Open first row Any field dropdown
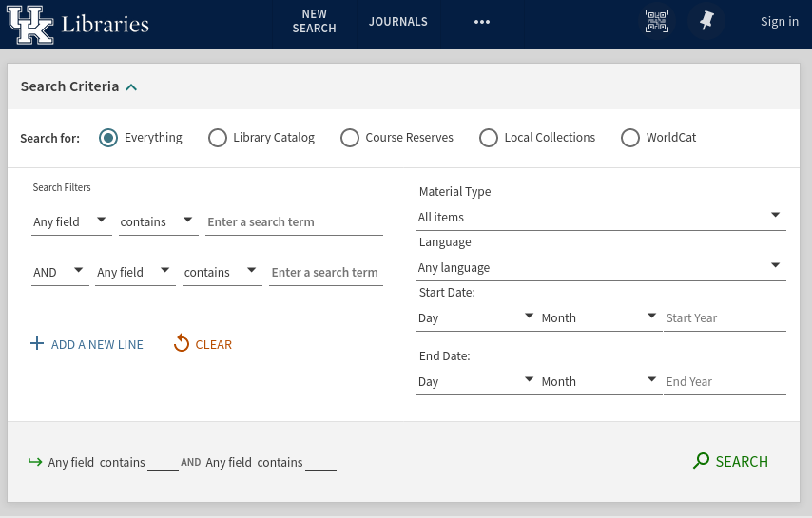Image resolution: width=812 pixels, height=518 pixels. (x=71, y=222)
